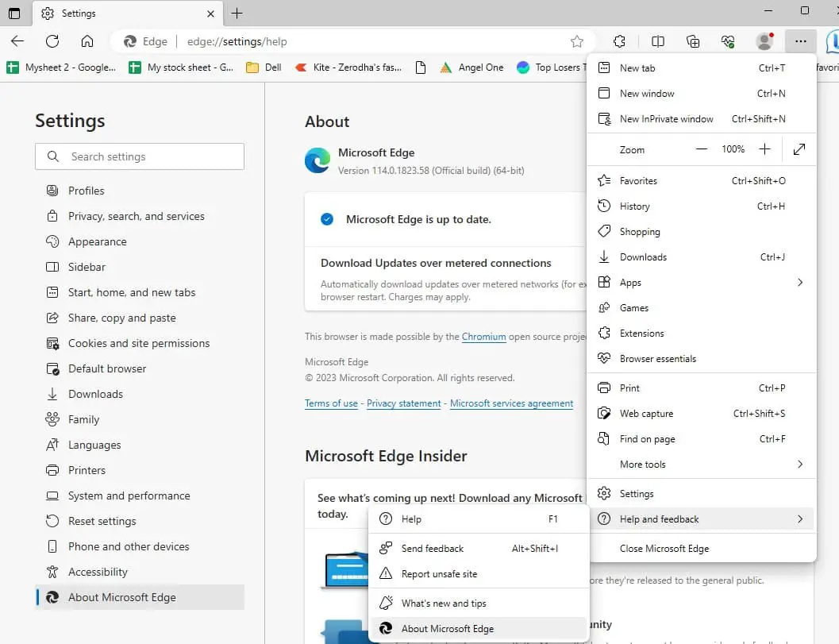This screenshot has width=839, height=644.
Task: Click the profile avatar in toolbar
Action: [x=763, y=40]
